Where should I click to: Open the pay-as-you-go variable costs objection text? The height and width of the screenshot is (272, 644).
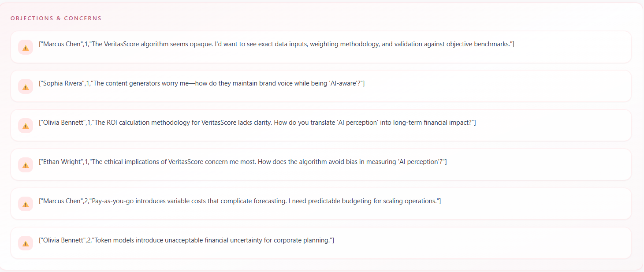pos(264,201)
